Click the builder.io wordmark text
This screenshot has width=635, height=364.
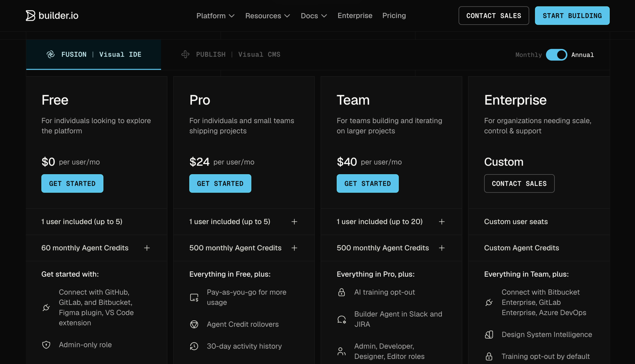tap(58, 15)
